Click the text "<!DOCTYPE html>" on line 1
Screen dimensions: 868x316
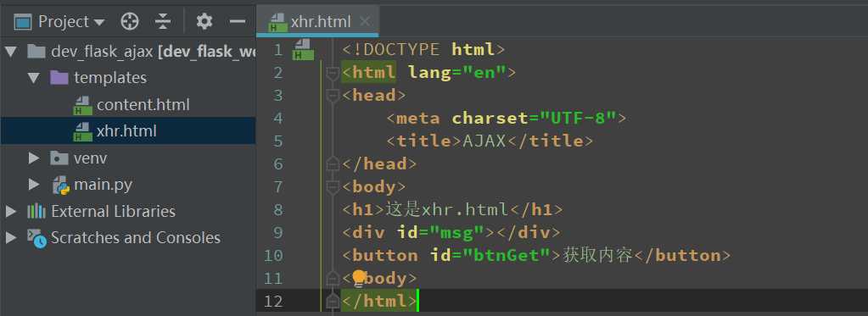[x=423, y=50]
